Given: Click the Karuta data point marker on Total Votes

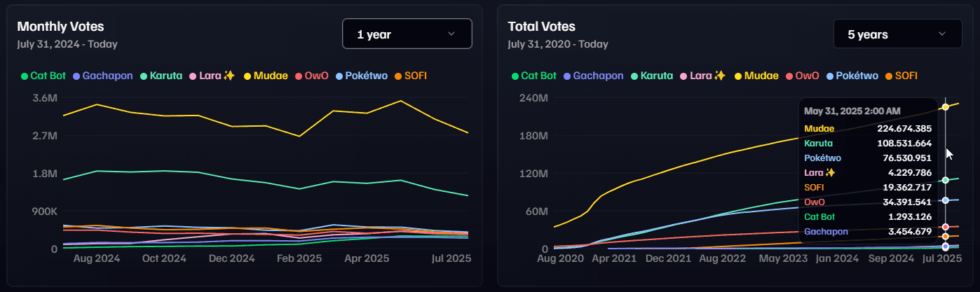Looking at the screenshot, I should 945,181.
